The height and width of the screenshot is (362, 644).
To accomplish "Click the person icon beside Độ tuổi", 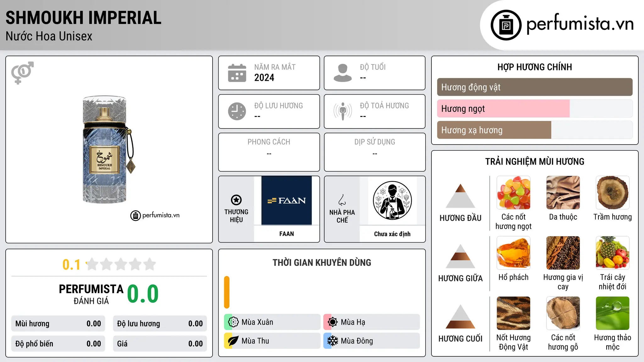I will [x=343, y=73].
